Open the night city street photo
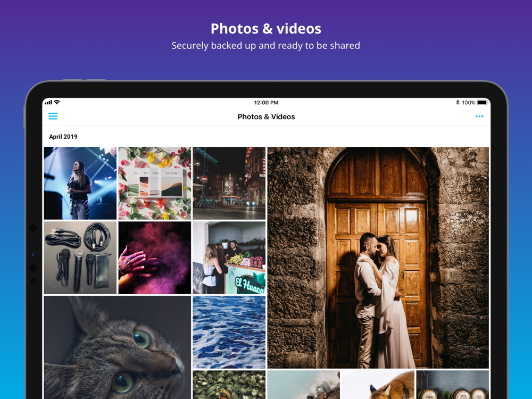This screenshot has width=532, height=399. click(229, 183)
